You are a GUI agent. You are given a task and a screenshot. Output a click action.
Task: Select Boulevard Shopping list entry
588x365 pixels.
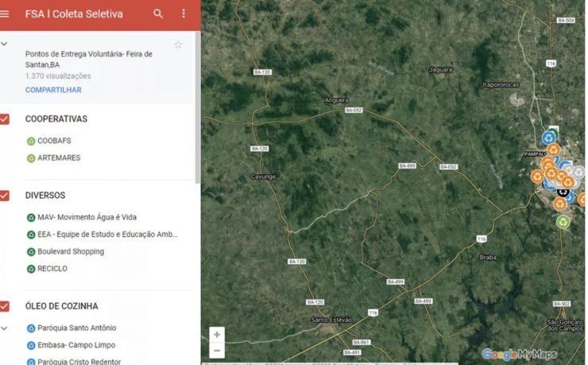pyautogui.click(x=71, y=251)
